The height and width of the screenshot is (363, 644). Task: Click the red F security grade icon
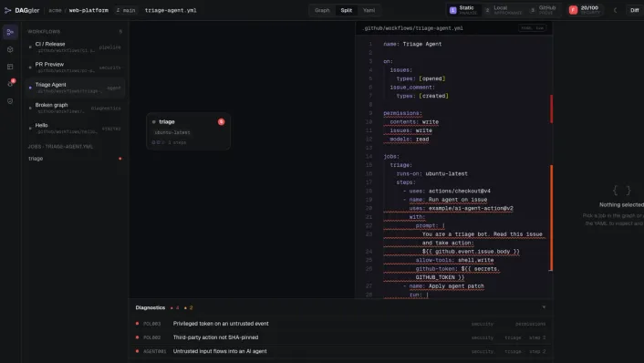point(573,10)
